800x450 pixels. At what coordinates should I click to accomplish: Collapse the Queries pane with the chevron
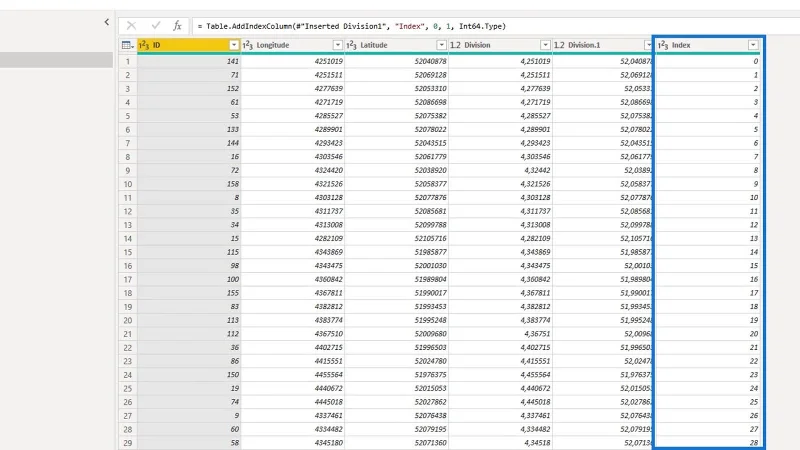107,22
